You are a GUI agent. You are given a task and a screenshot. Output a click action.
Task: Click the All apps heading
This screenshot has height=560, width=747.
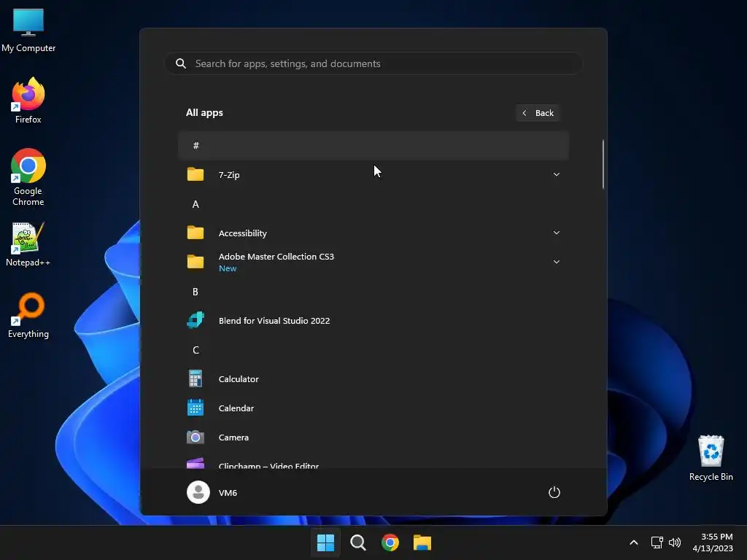pyautogui.click(x=204, y=113)
